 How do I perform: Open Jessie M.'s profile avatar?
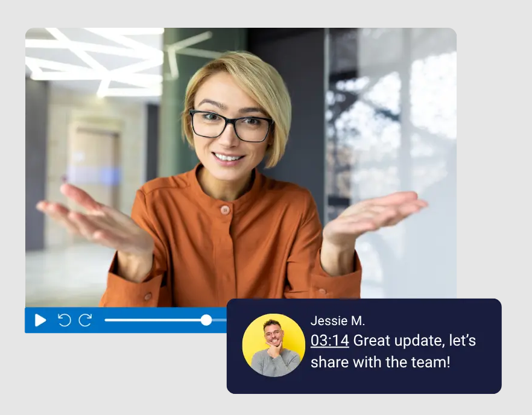pos(273,345)
